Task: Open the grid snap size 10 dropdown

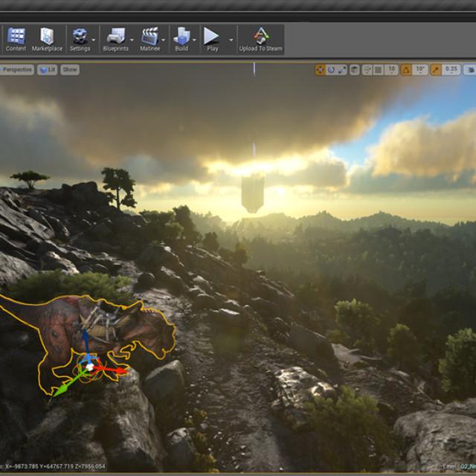Action: [x=392, y=70]
